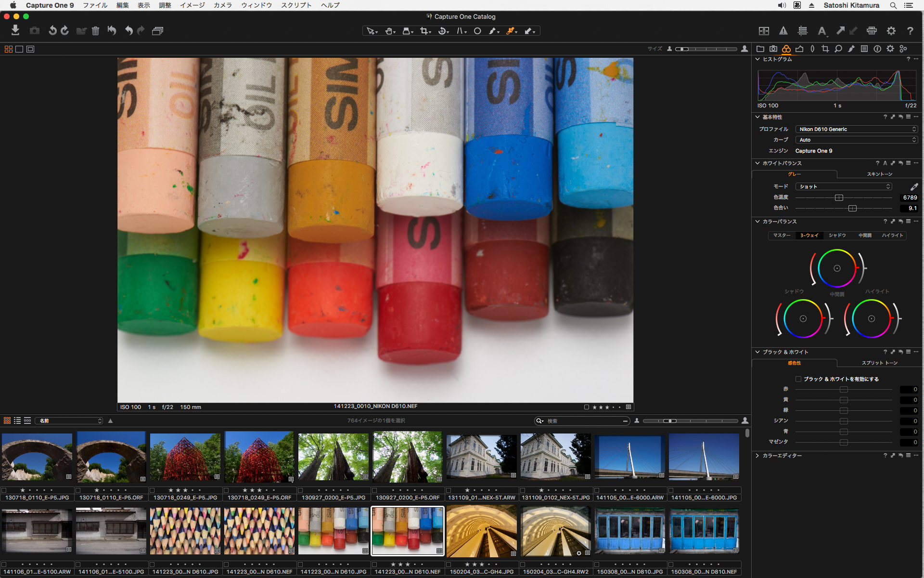
Task: Enable Black & White checkbox
Action: [x=798, y=379]
